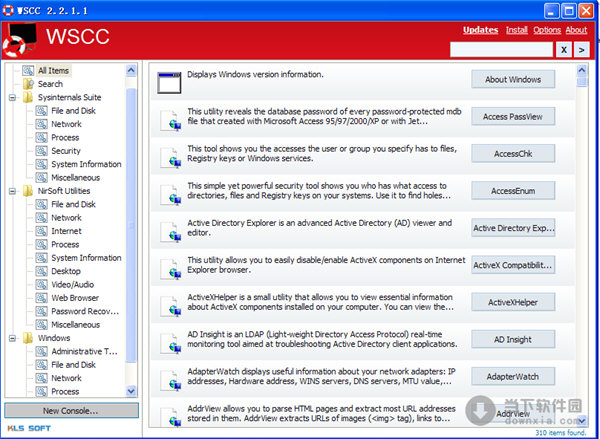Viewport: 600px width, 439px height.
Task: Click the KLS SOFT logo
Action: 29,428
